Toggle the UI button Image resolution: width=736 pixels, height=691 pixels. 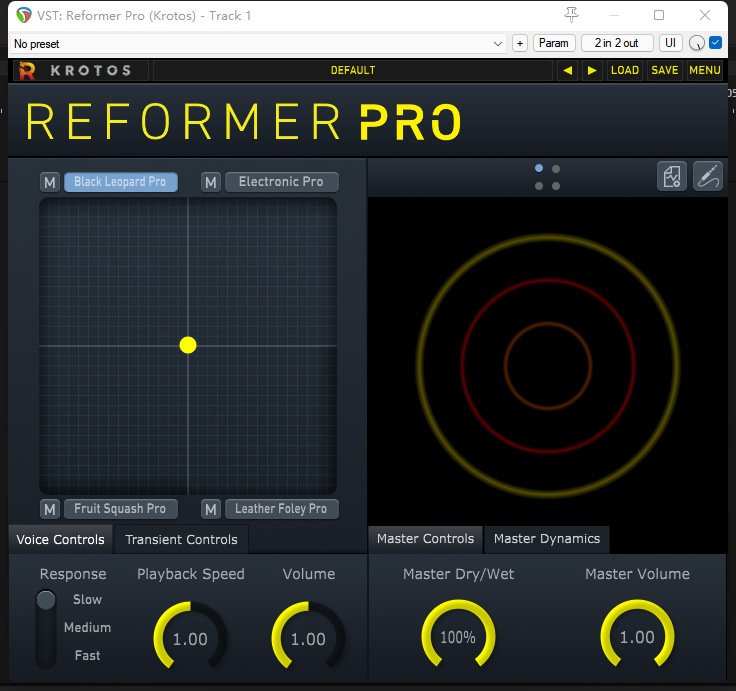pos(670,43)
